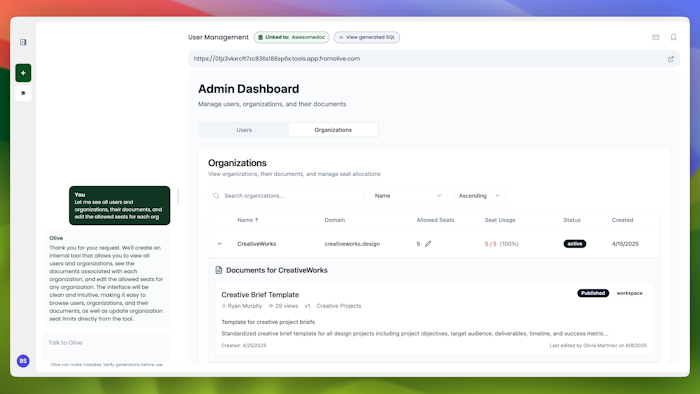Screen dimensions: 700x394
Task: Click the You message bubble
Action: (120, 206)
